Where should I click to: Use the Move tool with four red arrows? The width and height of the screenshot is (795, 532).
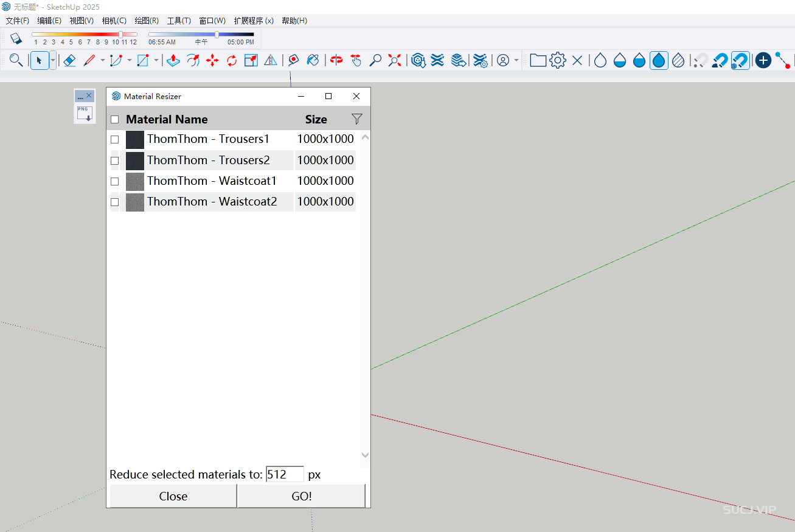pyautogui.click(x=212, y=60)
